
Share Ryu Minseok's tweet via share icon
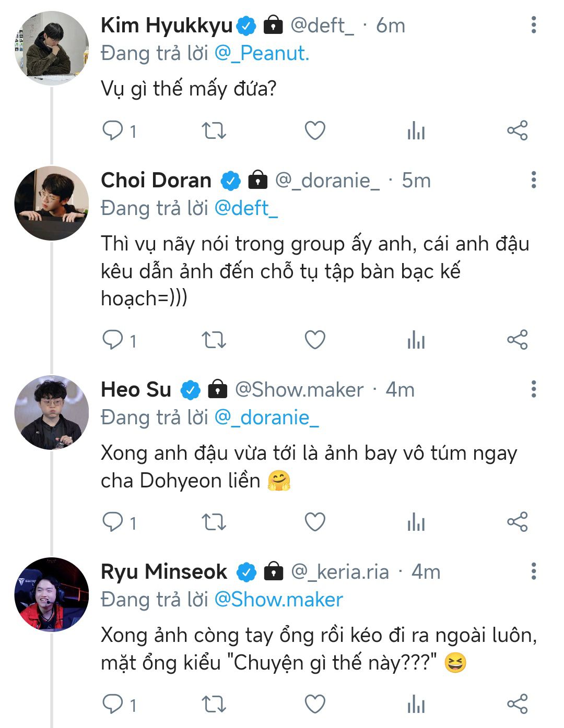[518, 704]
